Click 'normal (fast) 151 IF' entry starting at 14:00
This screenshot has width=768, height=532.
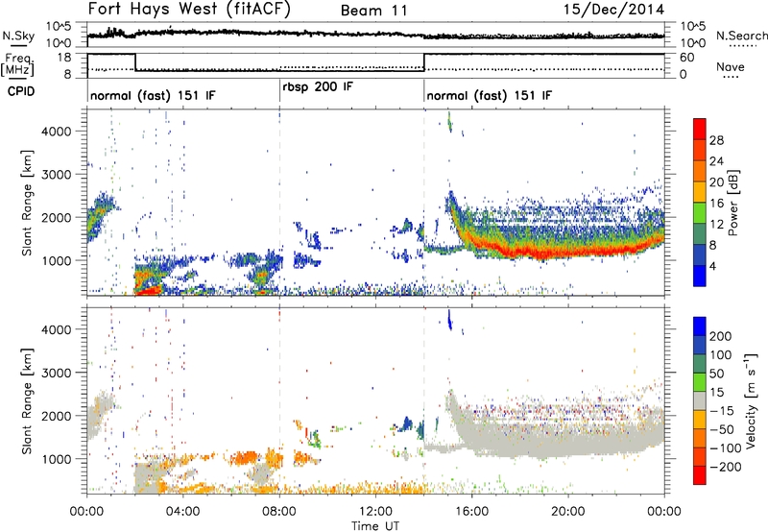click(x=489, y=95)
